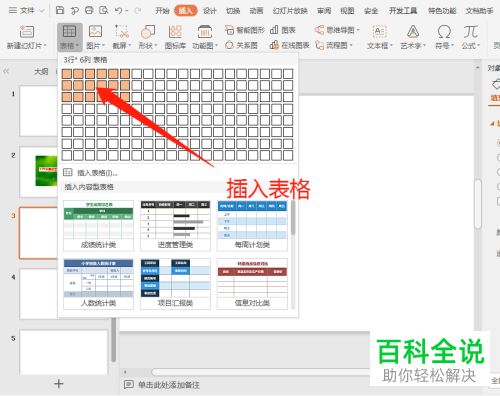The height and width of the screenshot is (396, 500).
Task: Expand the 公式 dropdown arrow
Action: point(479,45)
